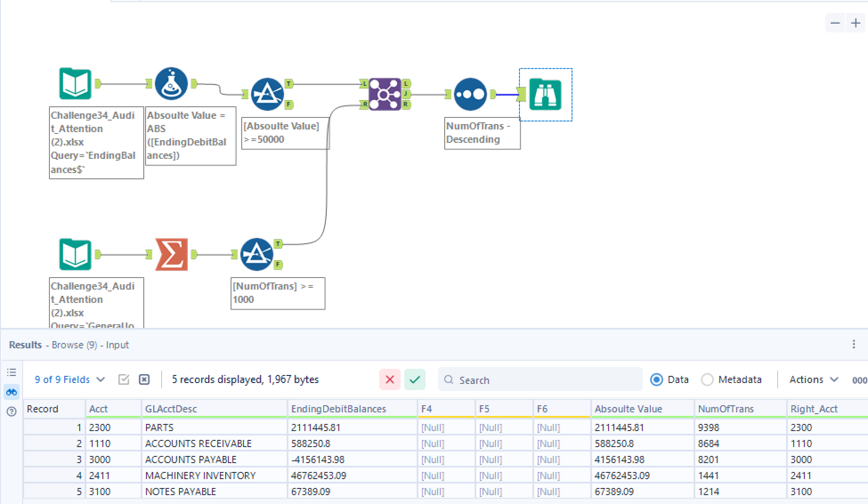The width and height of the screenshot is (868, 504).
Task: Click the 46762453.09 Absoulte Value cell
Action: (642, 476)
